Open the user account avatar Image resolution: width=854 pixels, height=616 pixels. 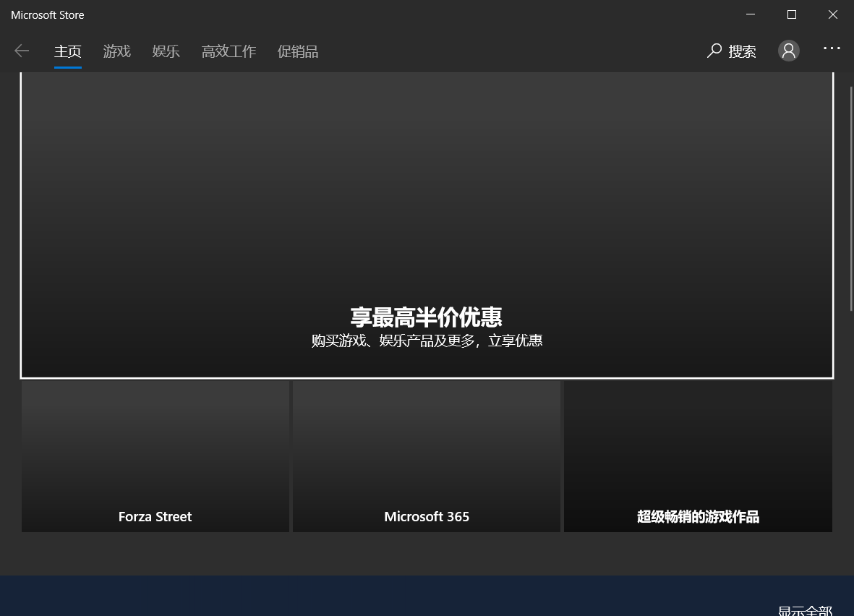coord(789,51)
